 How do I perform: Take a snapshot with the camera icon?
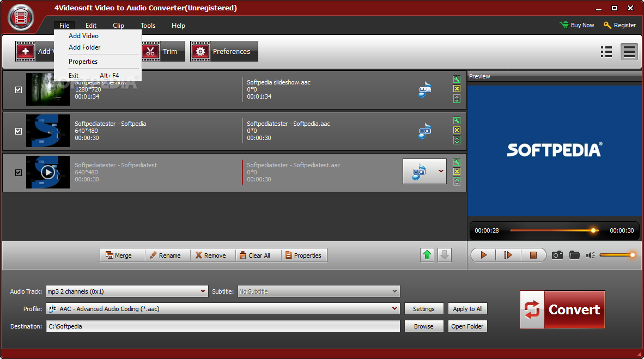pos(557,255)
